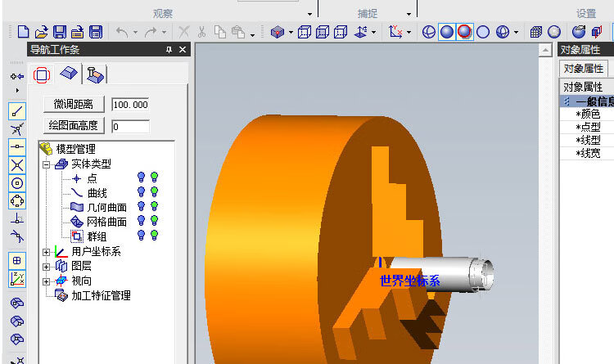
Task: Click the mesh grid cube icon
Action: (x=536, y=32)
